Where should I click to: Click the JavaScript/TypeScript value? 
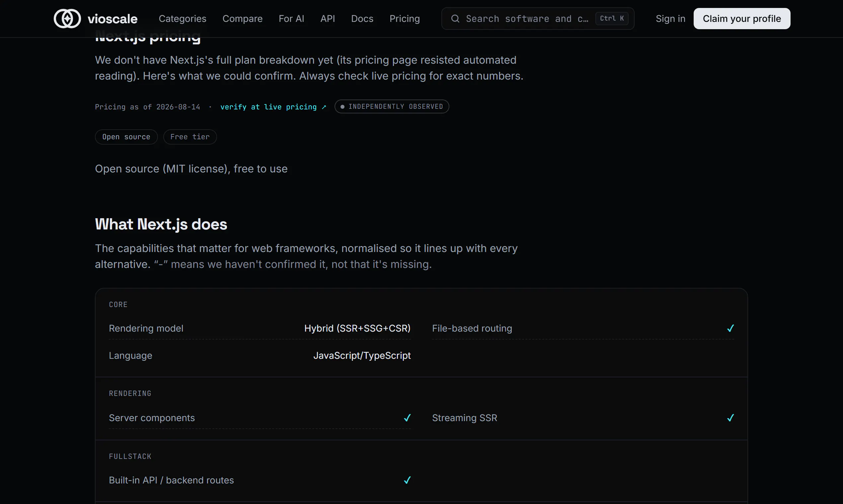pos(362,355)
